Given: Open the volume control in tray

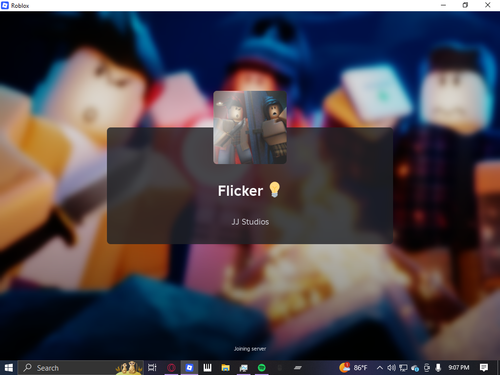Looking at the screenshot, I should pos(391,368).
